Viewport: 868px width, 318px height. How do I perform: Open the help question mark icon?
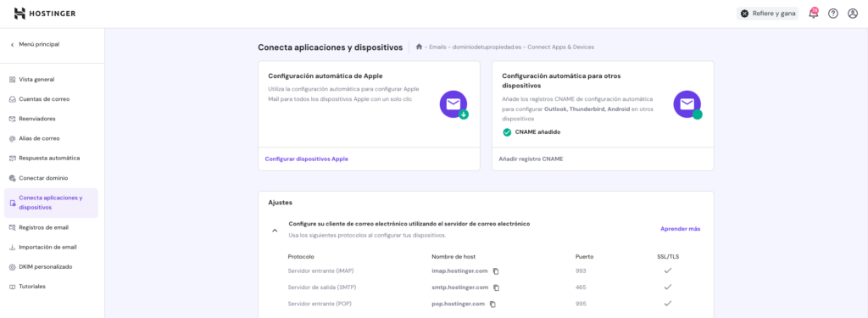pyautogui.click(x=832, y=14)
